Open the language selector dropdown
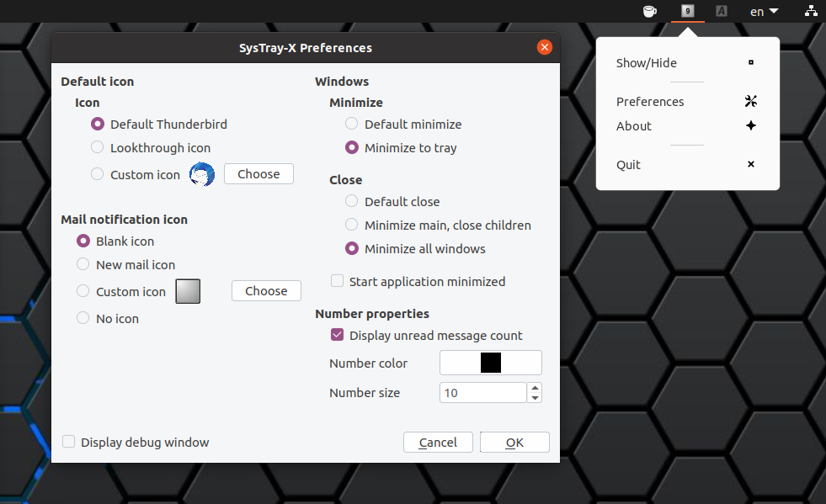This screenshot has height=504, width=826. tap(762, 11)
